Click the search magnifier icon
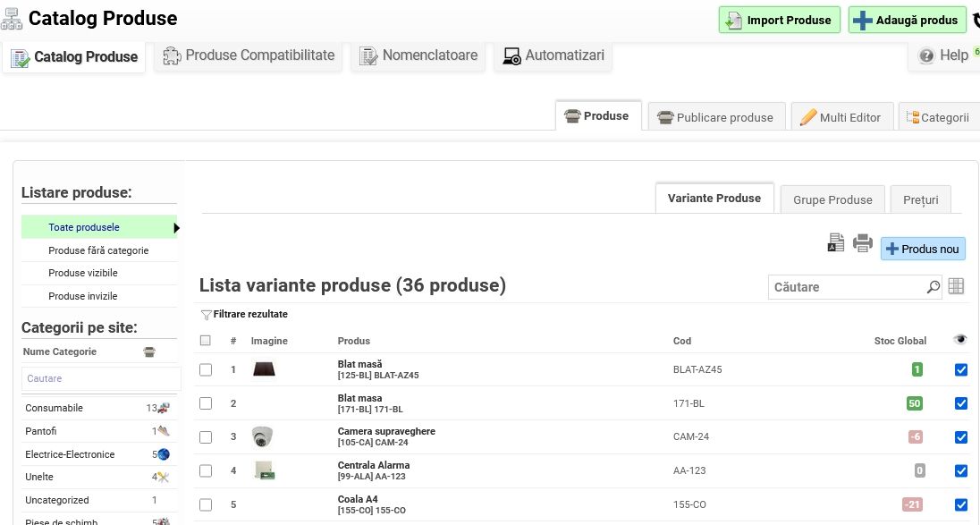Image resolution: width=980 pixels, height=525 pixels. pyautogui.click(x=934, y=287)
